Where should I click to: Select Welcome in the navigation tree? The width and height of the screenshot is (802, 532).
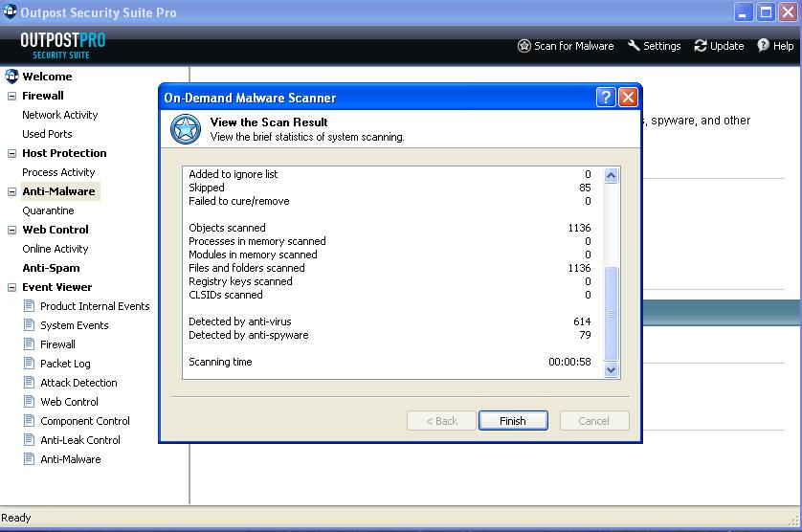pyautogui.click(x=47, y=77)
